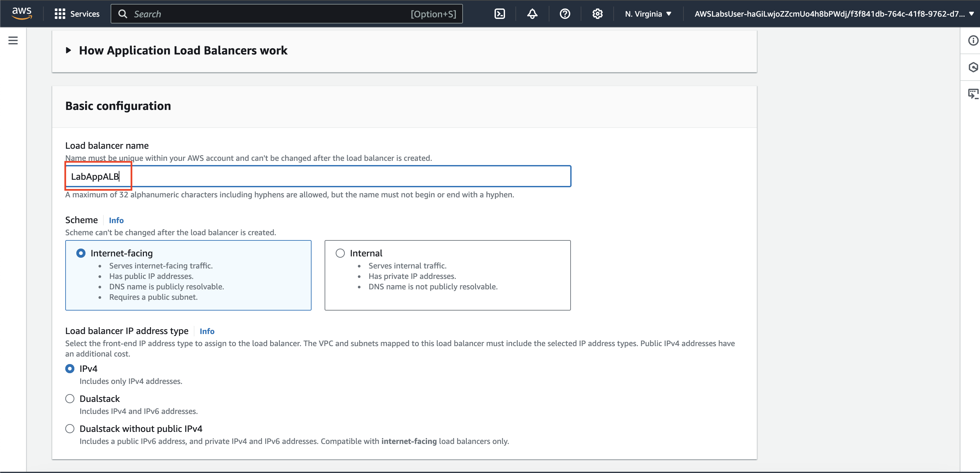The height and width of the screenshot is (473, 980).
Task: Select the Internet-facing scheme option
Action: click(x=81, y=253)
